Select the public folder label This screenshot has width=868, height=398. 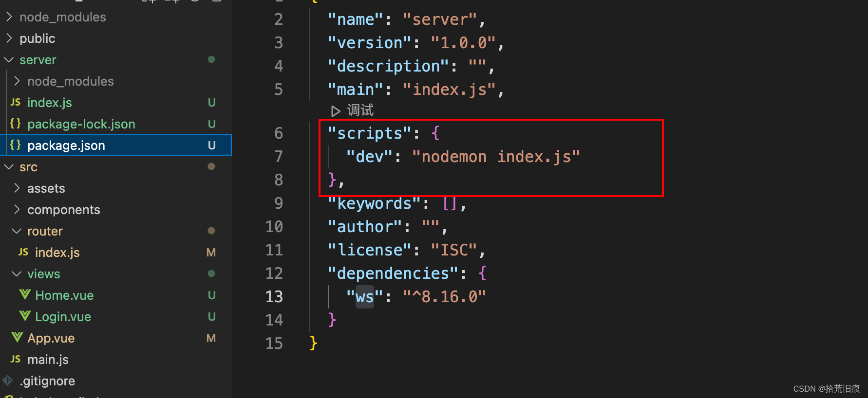click(x=38, y=38)
